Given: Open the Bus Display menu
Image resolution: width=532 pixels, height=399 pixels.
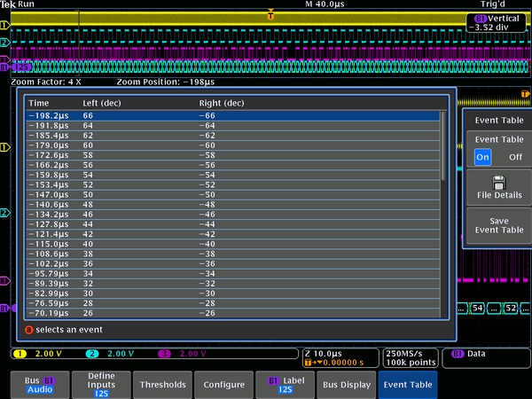Looking at the screenshot, I should click(x=346, y=385).
